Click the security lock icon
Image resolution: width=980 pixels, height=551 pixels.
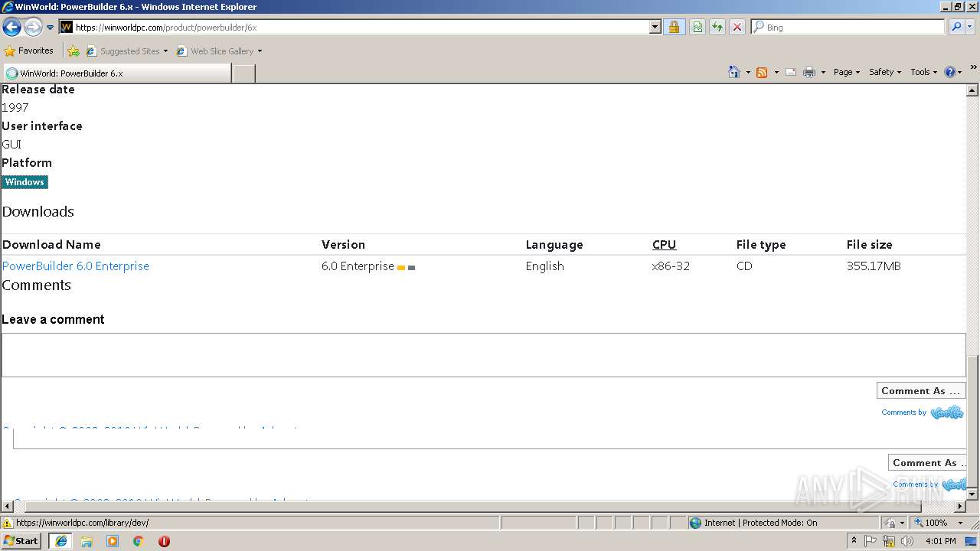(675, 27)
